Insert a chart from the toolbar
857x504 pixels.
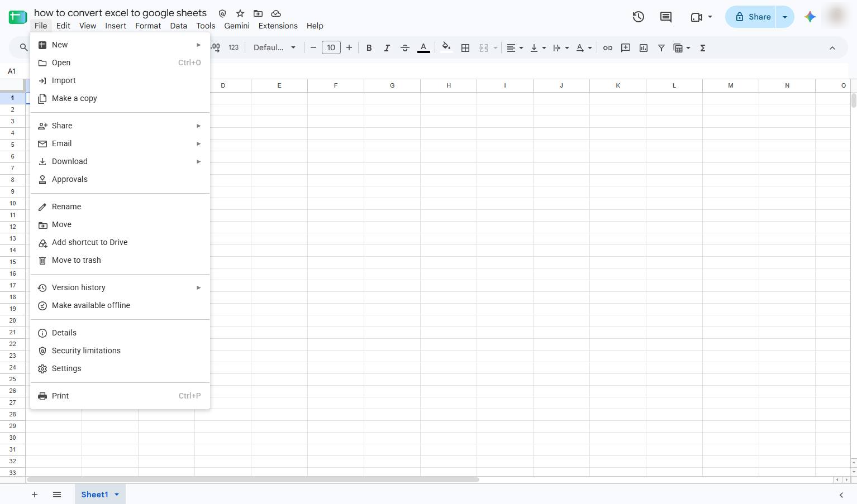pos(644,48)
